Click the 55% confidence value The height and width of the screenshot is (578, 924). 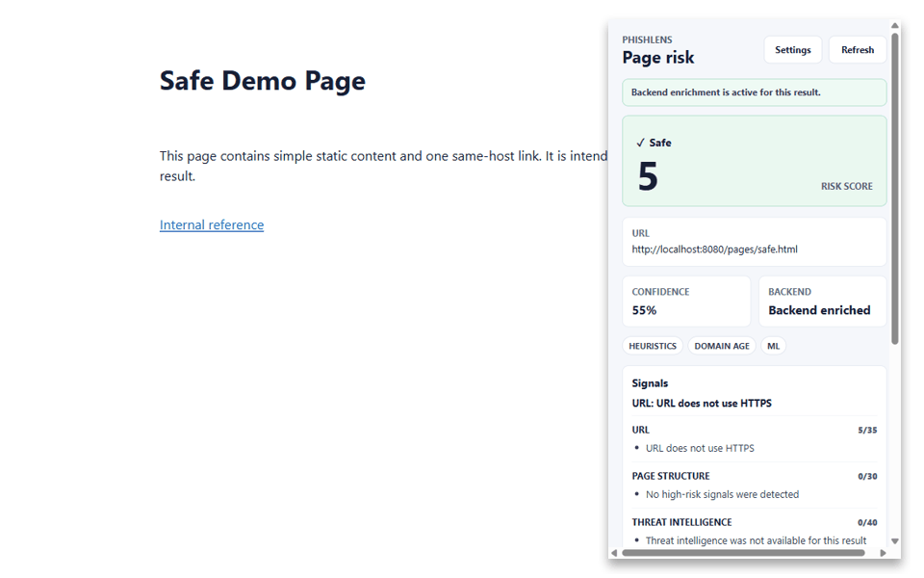[x=644, y=310]
